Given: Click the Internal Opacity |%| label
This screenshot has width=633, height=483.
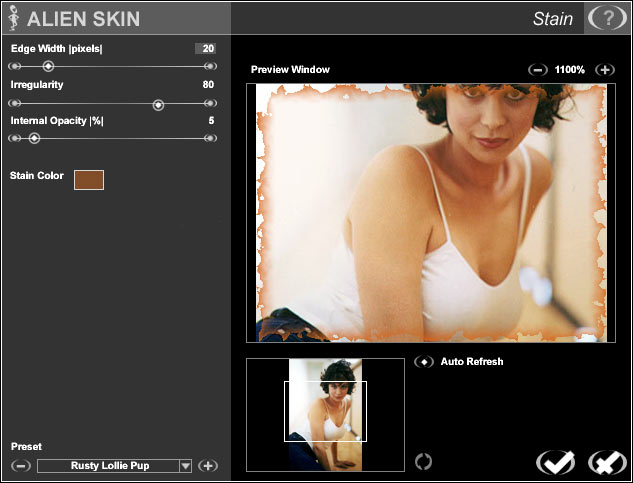Looking at the screenshot, I should [x=57, y=121].
